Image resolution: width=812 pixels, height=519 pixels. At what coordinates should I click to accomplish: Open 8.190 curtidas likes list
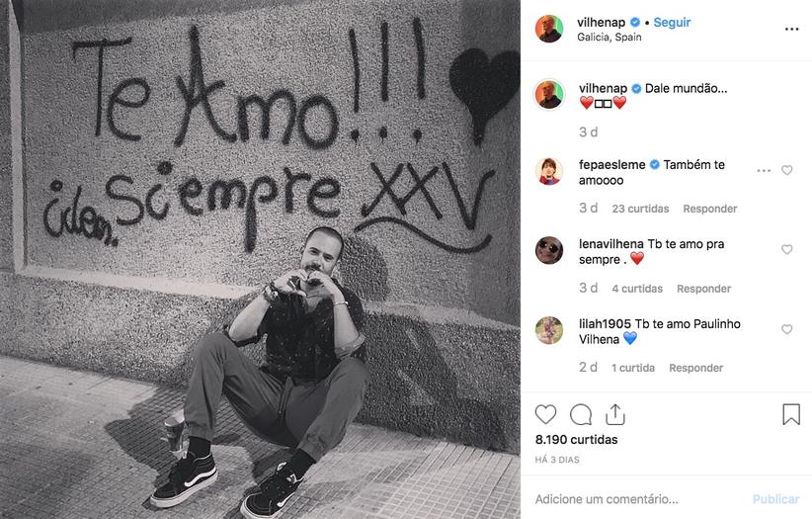pos(576,440)
